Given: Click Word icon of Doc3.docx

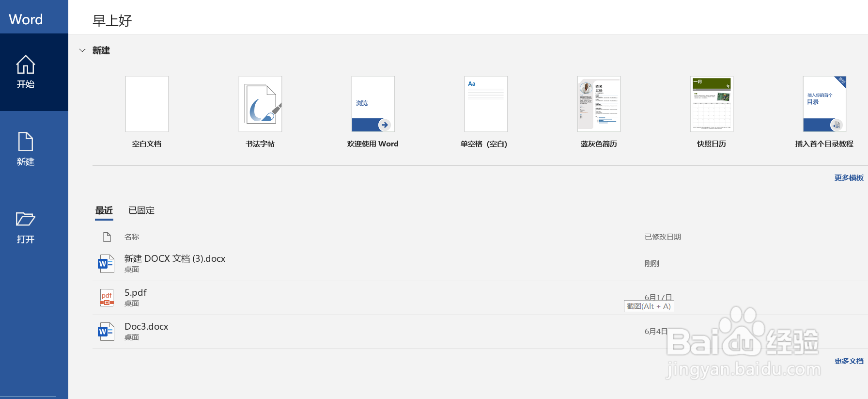Looking at the screenshot, I should tap(106, 332).
